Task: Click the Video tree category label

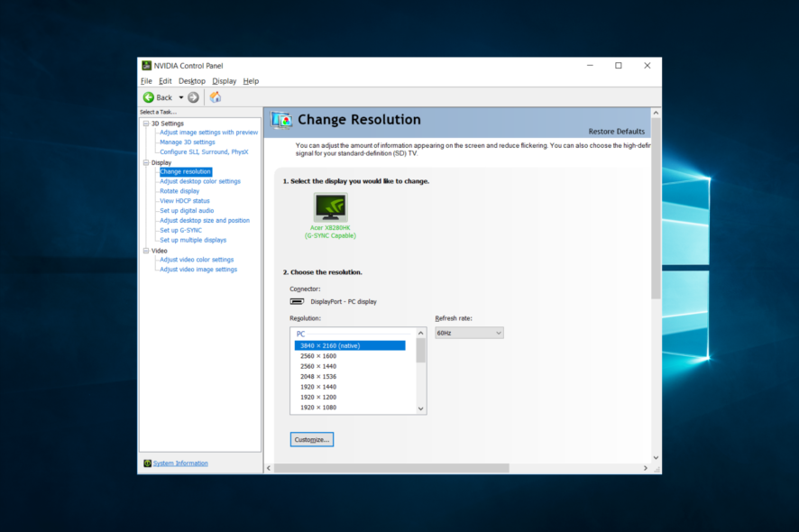Action: coord(160,251)
